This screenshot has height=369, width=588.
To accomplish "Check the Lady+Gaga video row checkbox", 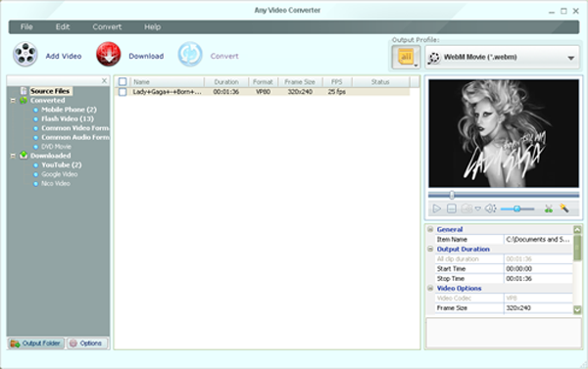I will 122,92.
